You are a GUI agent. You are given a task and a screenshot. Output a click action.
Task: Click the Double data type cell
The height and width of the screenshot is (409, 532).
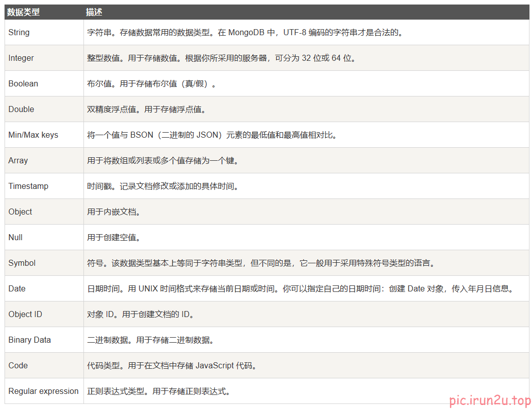[21, 110]
